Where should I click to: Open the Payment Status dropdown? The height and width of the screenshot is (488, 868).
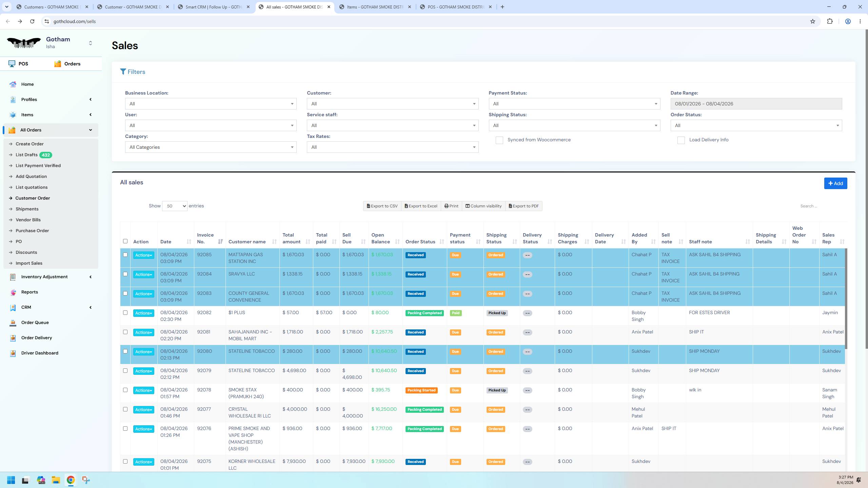coord(574,104)
